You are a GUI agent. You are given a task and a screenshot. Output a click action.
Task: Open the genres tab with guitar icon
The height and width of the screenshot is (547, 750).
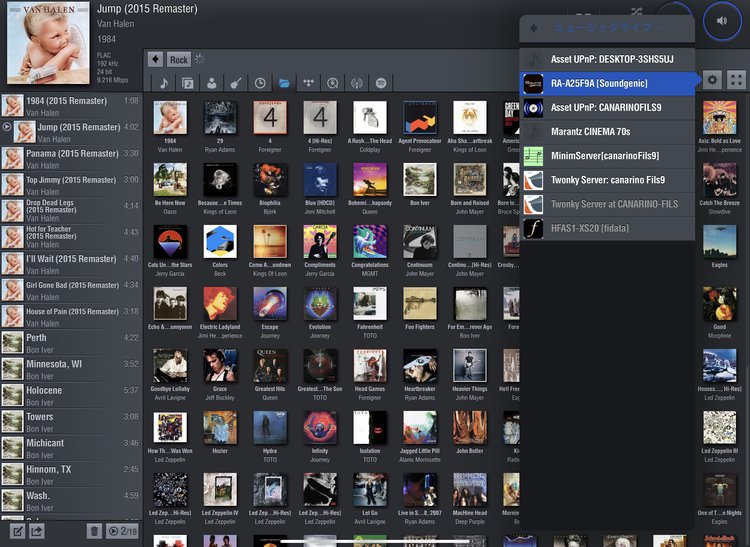236,83
